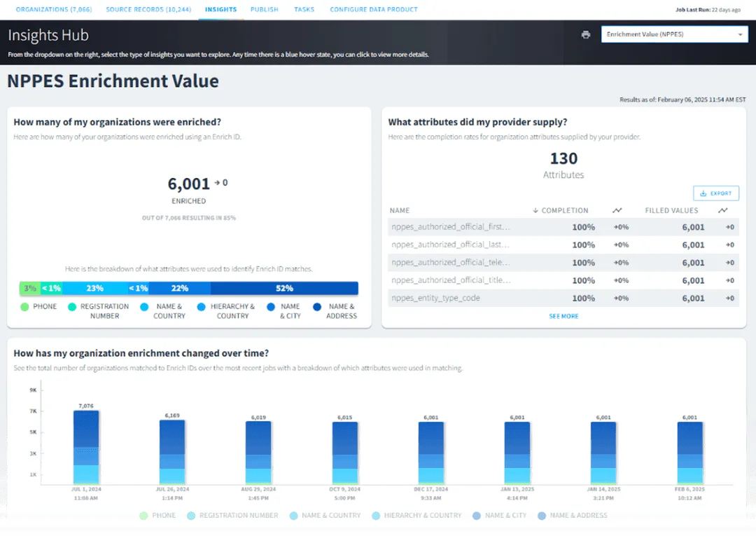756x536 pixels.
Task: Click Name & Country dot in breakdown legend
Action: (x=144, y=307)
